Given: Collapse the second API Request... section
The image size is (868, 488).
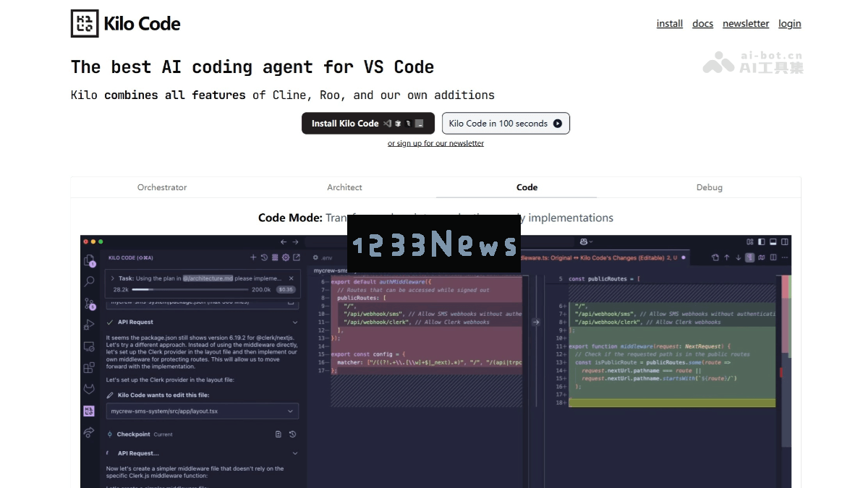Looking at the screenshot, I should tap(295, 453).
